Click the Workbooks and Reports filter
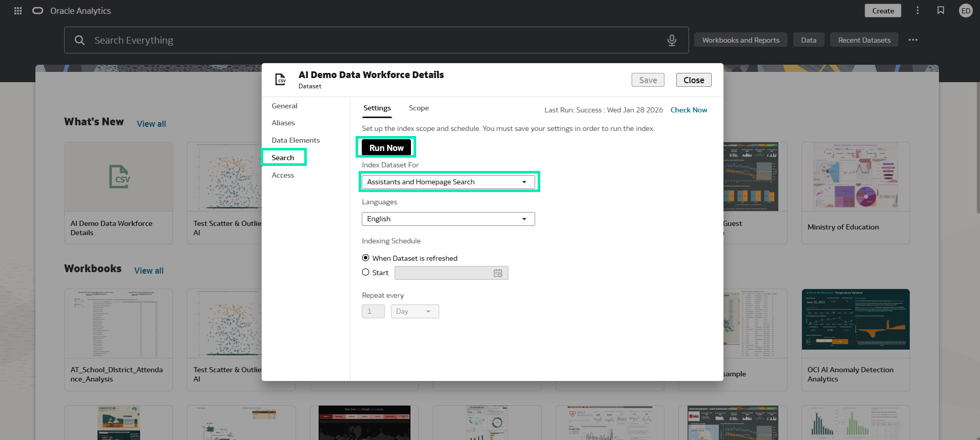 (x=740, y=40)
